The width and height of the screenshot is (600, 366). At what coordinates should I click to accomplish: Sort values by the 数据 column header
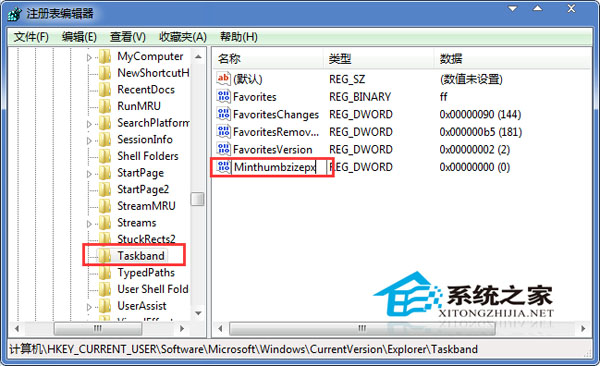click(513, 59)
